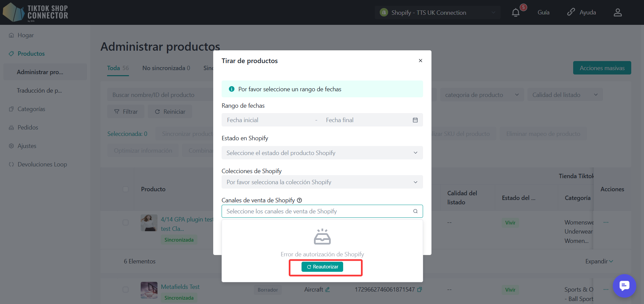Click the Acciones masivas button

pyautogui.click(x=602, y=68)
